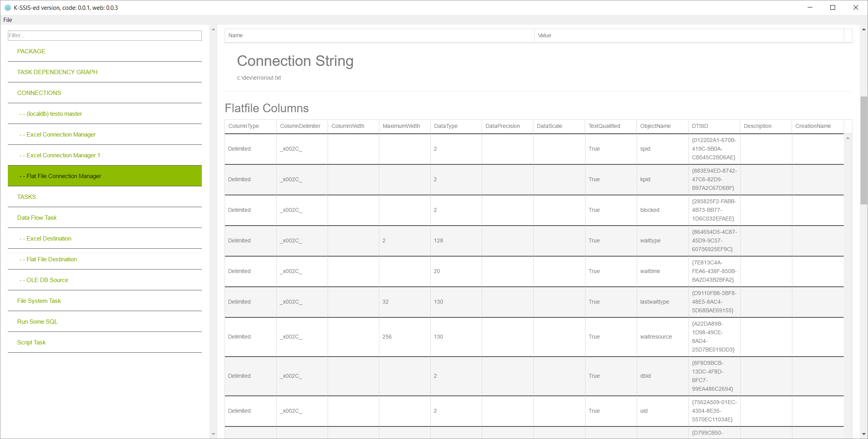Sort by the DataType column header
Viewport: 868px width, 439px height.
tap(446, 126)
